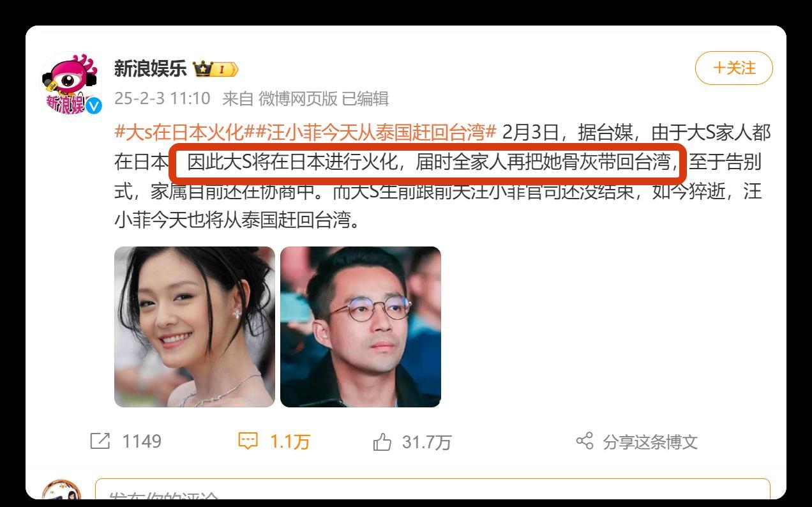The width and height of the screenshot is (812, 507).
Task: Click the 分享这条博文 text
Action: click(650, 442)
